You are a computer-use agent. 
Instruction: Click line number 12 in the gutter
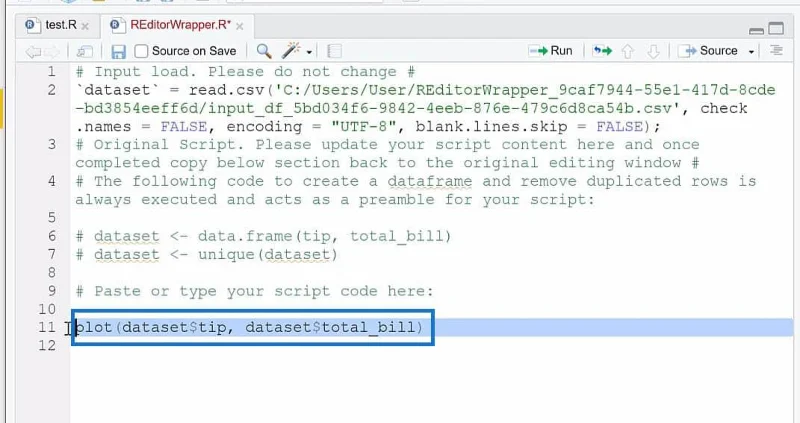tap(47, 345)
